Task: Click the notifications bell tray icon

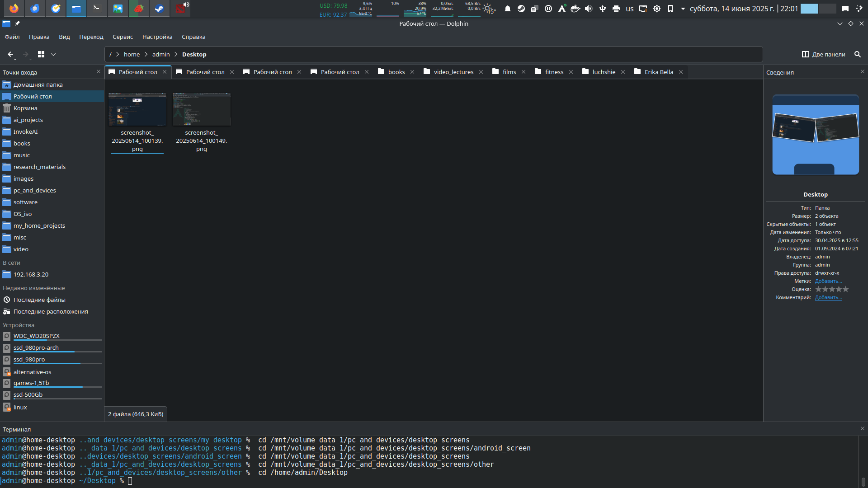Action: [x=508, y=9]
